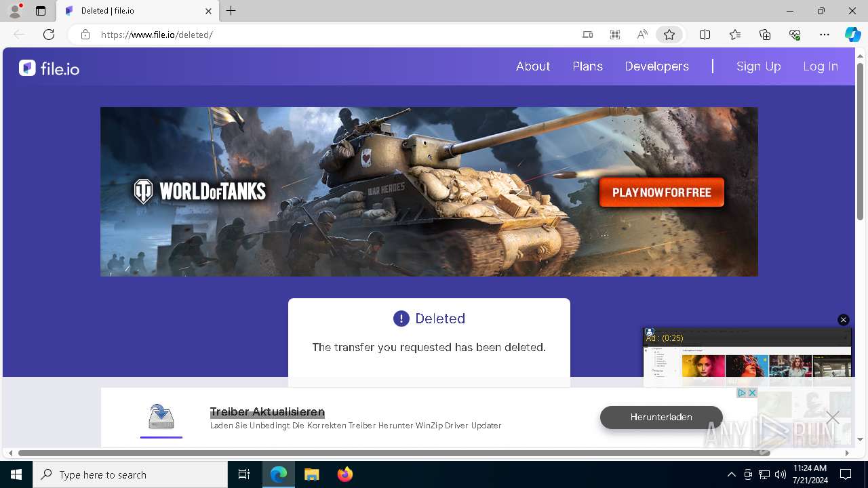Open File Explorer in taskbar

[311, 474]
